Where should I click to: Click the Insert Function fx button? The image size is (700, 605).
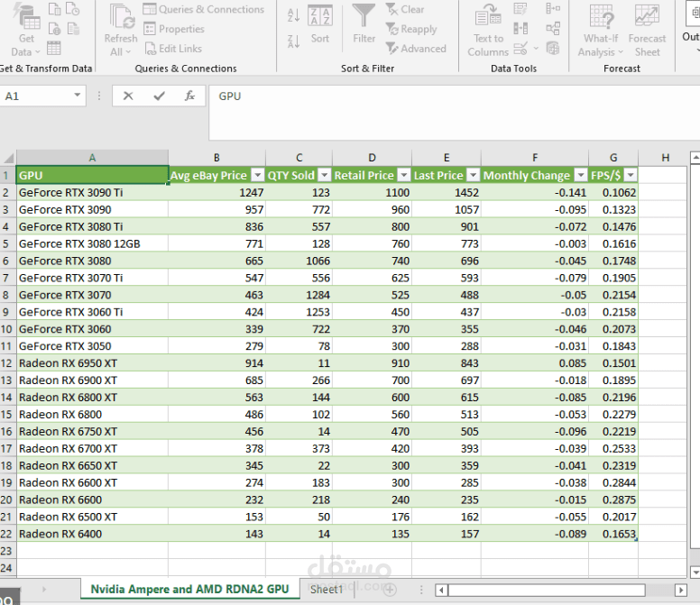pos(189,96)
